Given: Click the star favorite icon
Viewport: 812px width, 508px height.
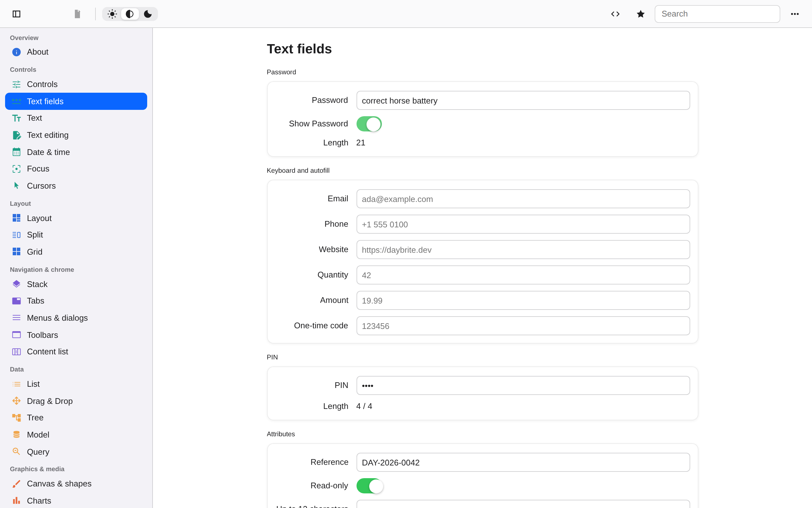Looking at the screenshot, I should (x=640, y=14).
